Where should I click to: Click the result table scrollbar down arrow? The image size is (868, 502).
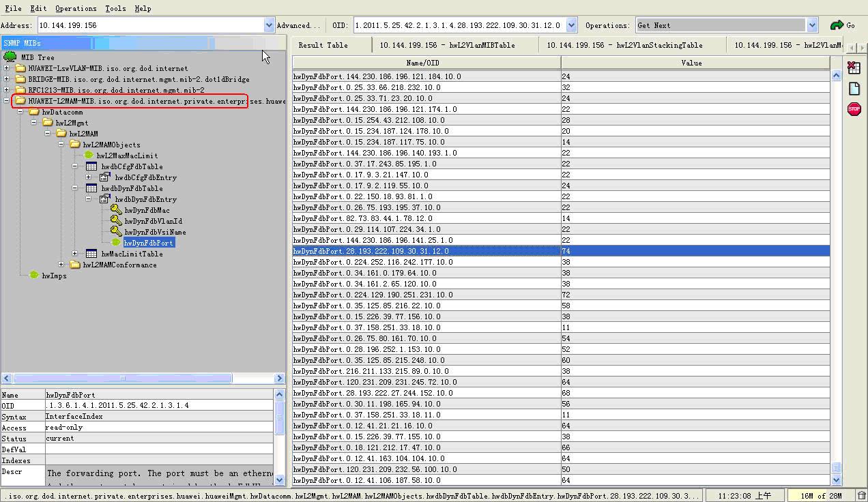coord(836,480)
